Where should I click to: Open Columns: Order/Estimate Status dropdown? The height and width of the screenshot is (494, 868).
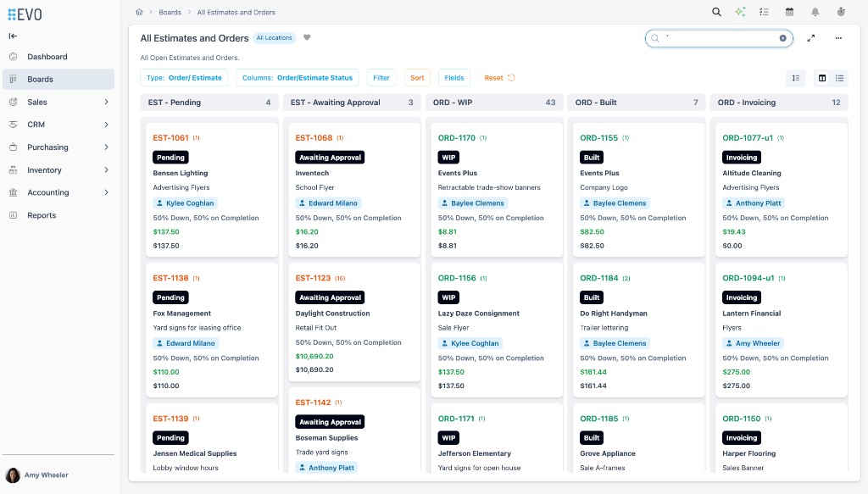click(x=298, y=78)
